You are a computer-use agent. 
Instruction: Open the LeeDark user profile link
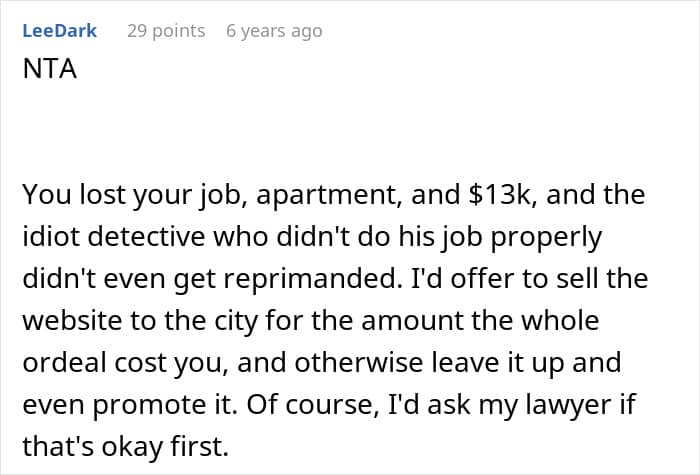(x=59, y=31)
